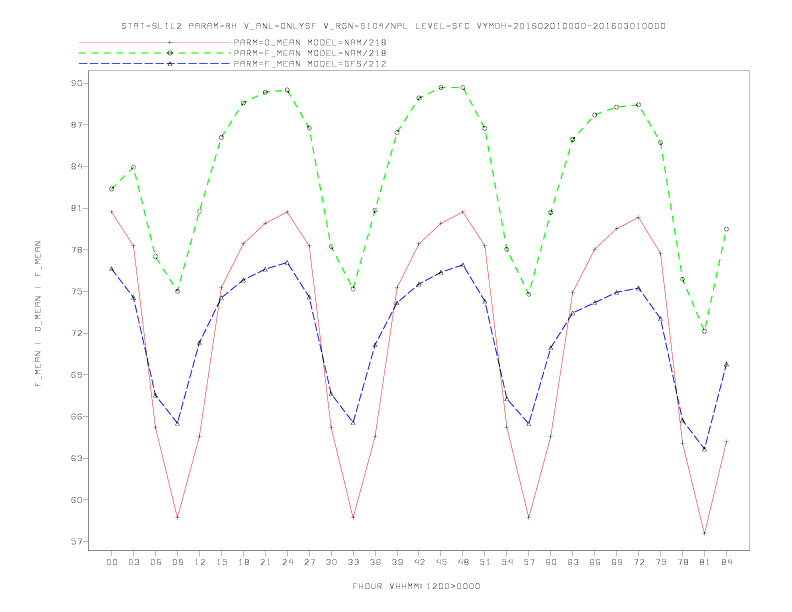
Task: Click red observed mean marker at hour 09
Action: tap(177, 517)
